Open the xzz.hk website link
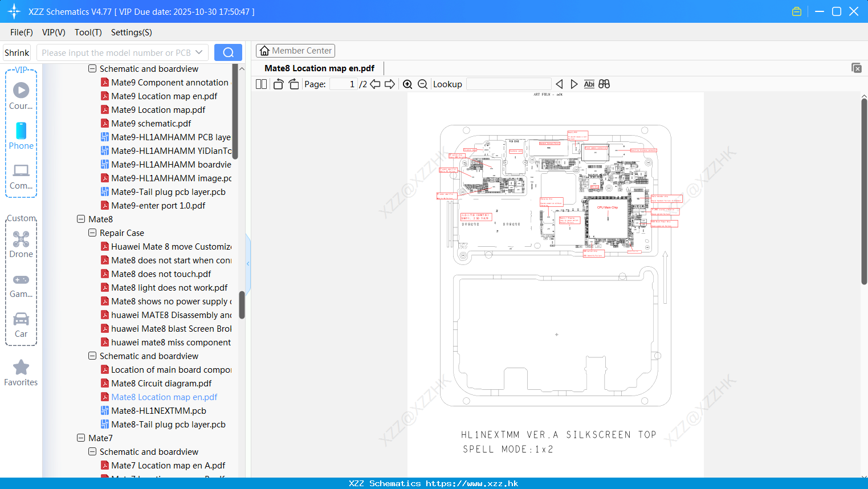 [472, 483]
